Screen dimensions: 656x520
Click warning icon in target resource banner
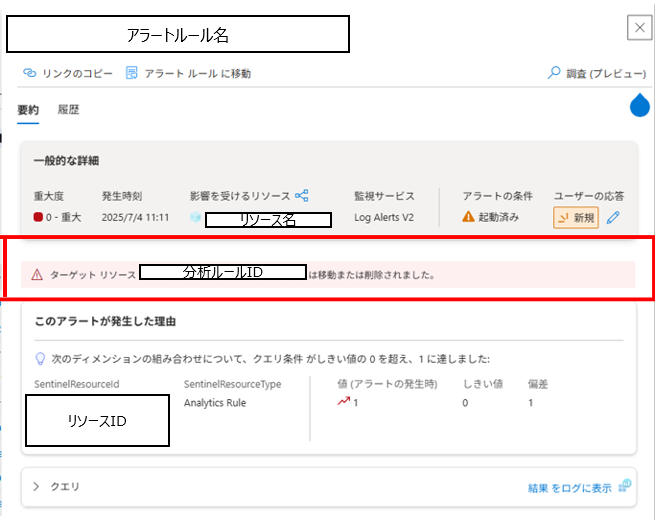coord(37,275)
